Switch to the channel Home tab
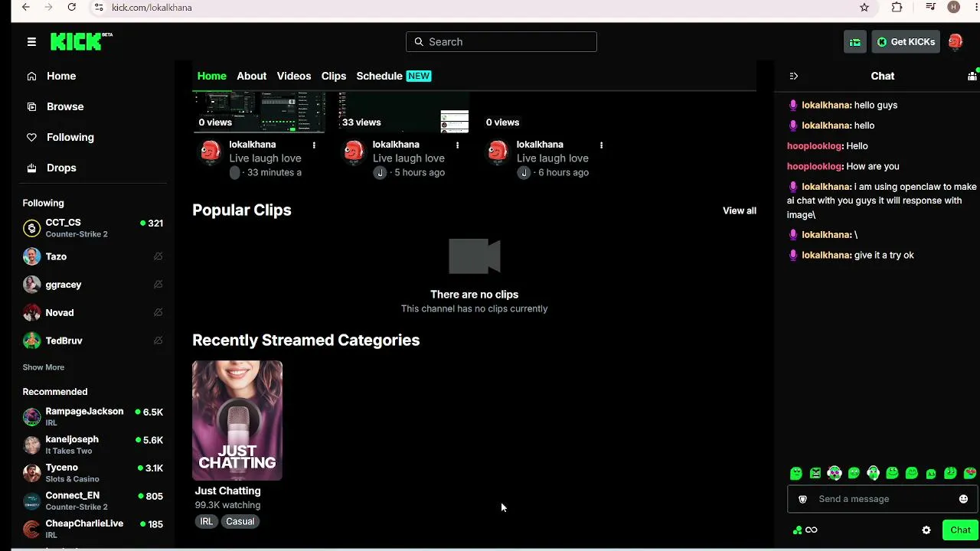The image size is (980, 551). coord(212,76)
